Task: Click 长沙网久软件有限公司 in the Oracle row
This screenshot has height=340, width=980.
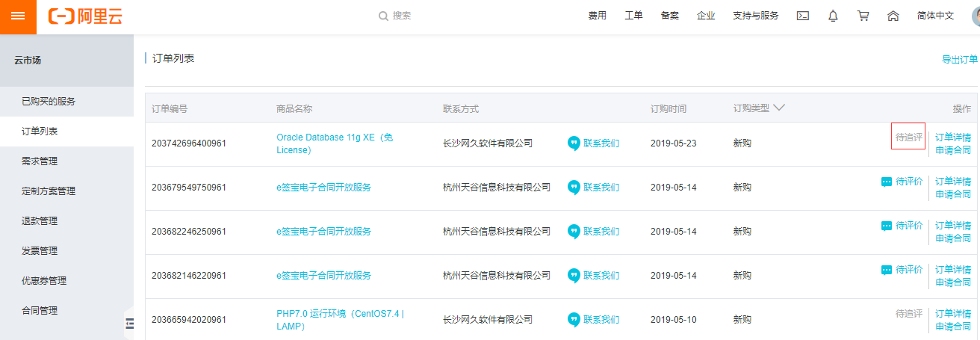Action: point(488,143)
